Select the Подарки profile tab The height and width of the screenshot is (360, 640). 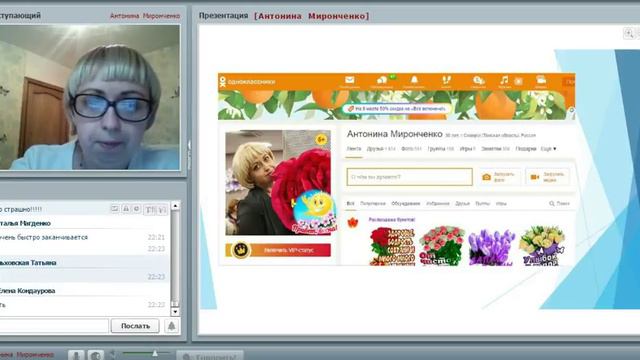(x=525, y=149)
